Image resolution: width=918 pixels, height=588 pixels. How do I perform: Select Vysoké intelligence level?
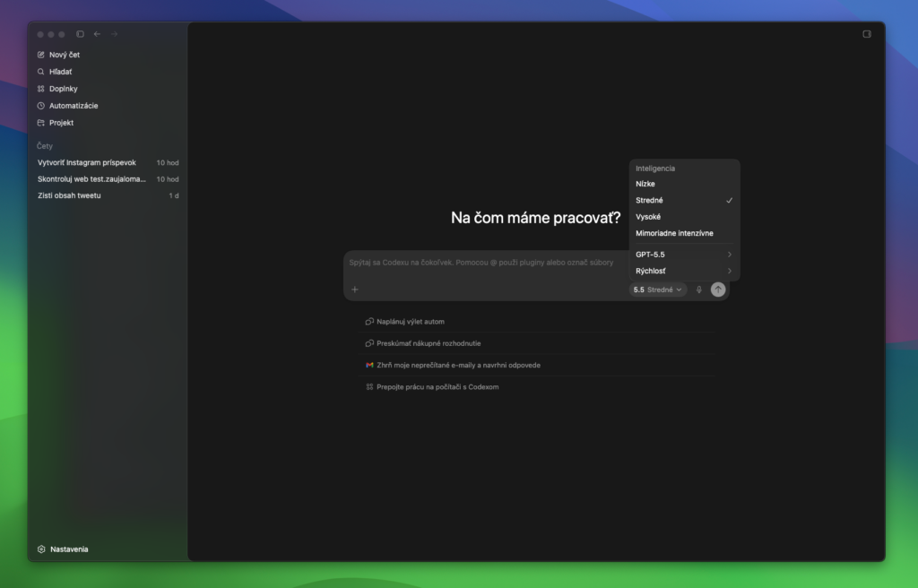tap(648, 217)
